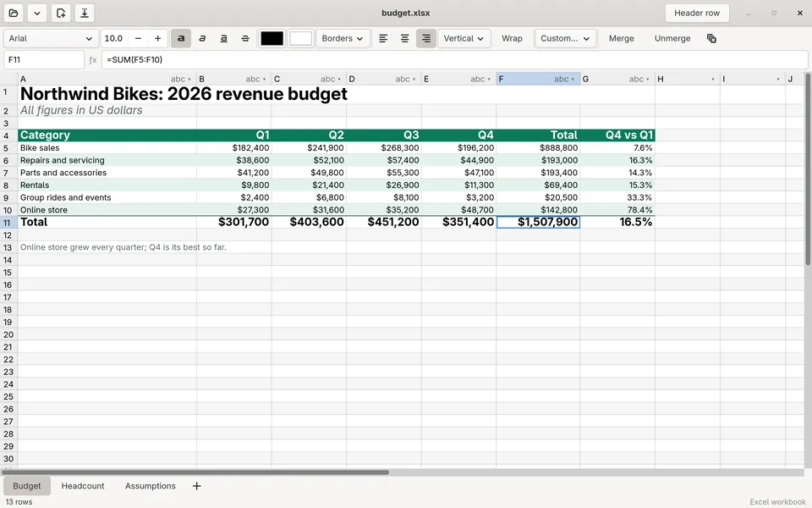This screenshot has width=812, height=508.
Task: Select the Repairs and servicing cell
Action: 107,160
